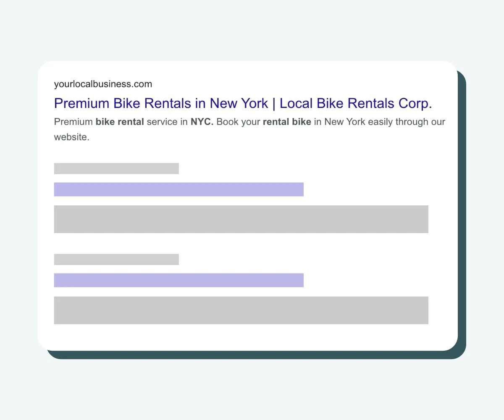This screenshot has height=420, width=504.
Task: Open the Premium Bike Rentals in New York result title
Action: click(x=243, y=103)
